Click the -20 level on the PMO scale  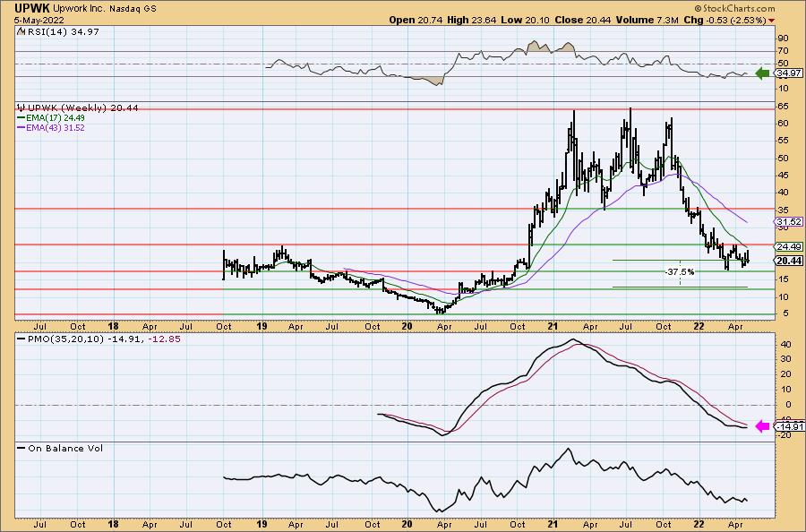pyautogui.click(x=785, y=435)
